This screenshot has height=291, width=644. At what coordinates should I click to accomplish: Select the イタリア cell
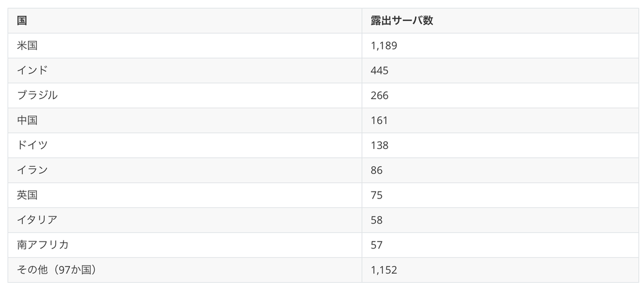click(185, 221)
